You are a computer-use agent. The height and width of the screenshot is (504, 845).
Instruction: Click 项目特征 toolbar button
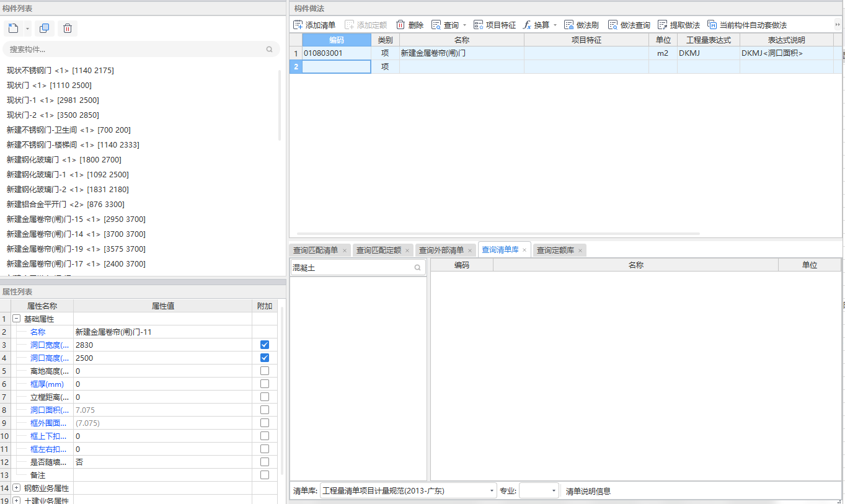[x=494, y=25]
